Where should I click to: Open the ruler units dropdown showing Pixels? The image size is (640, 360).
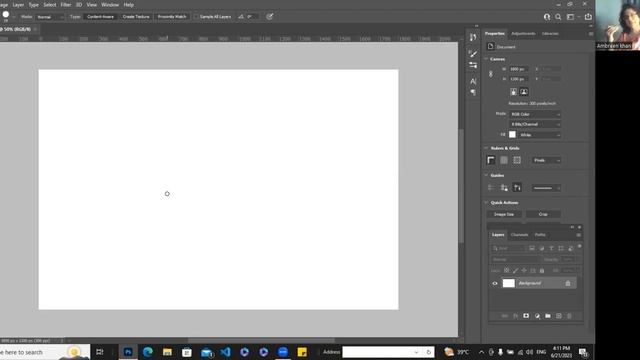(547, 160)
